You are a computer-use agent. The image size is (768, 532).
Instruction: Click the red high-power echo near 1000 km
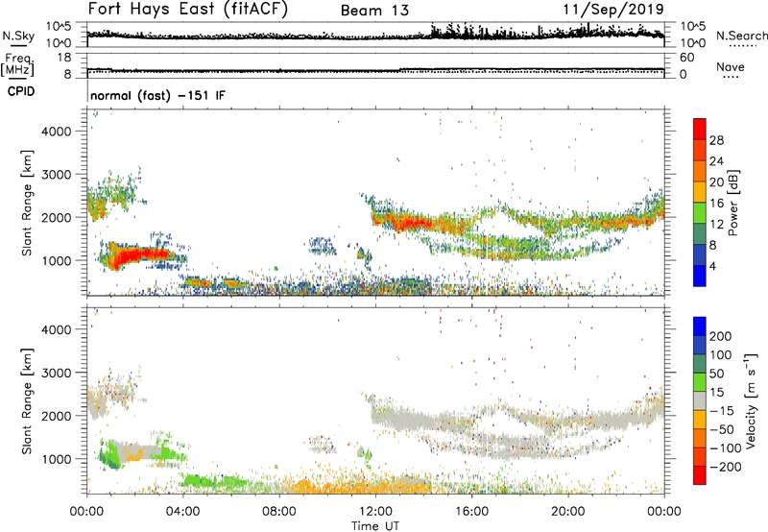tap(139, 254)
